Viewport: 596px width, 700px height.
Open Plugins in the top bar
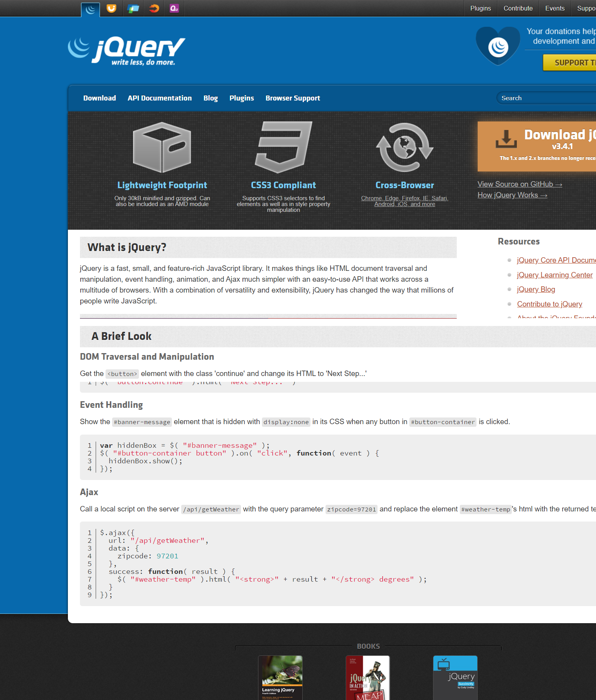(x=480, y=8)
